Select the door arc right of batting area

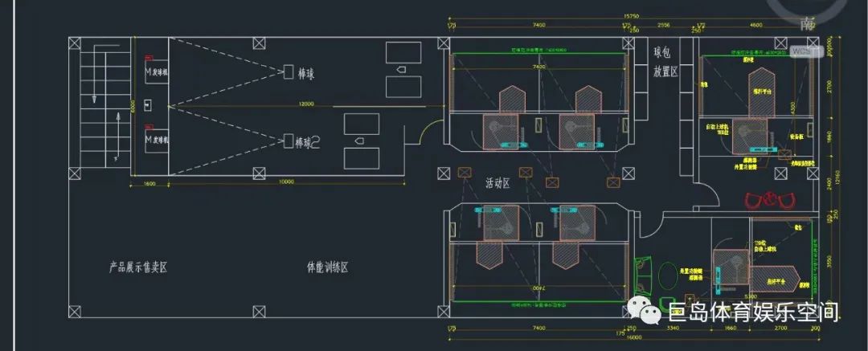(x=432, y=133)
